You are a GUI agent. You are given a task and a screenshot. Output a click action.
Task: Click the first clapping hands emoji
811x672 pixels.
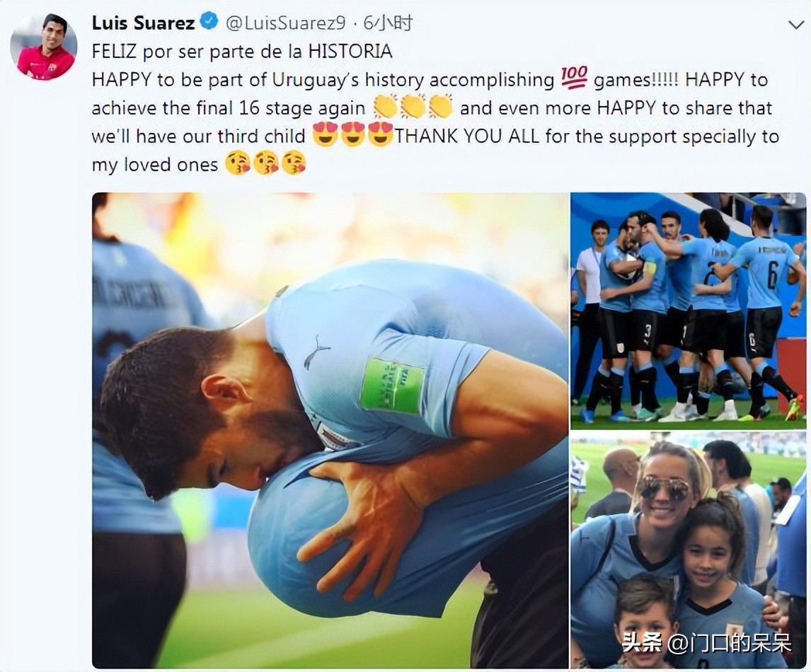[385, 107]
